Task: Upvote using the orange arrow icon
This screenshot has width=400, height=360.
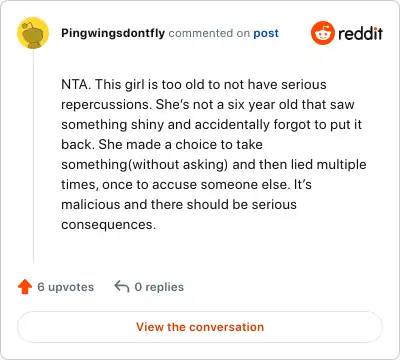Action: tap(25, 287)
